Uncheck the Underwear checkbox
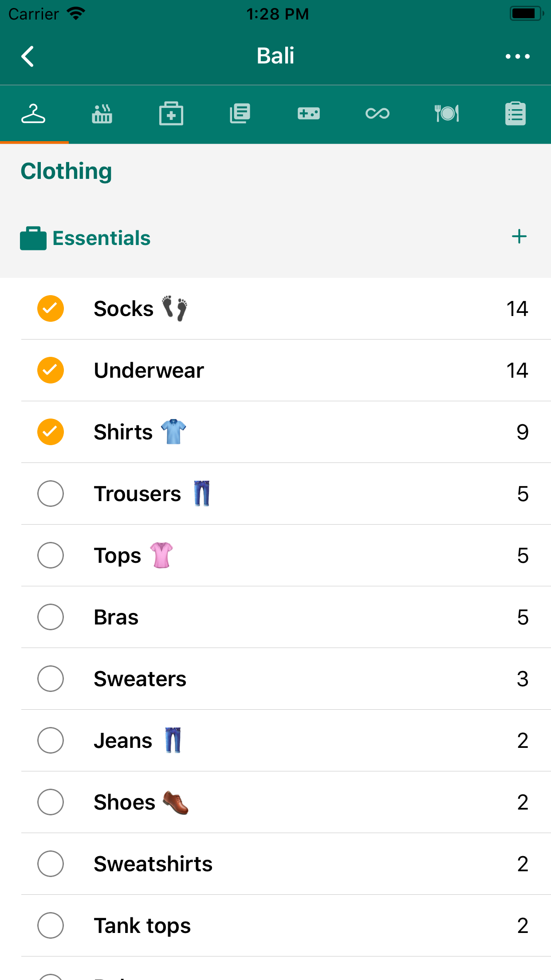This screenshot has width=551, height=980. pyautogui.click(x=51, y=370)
